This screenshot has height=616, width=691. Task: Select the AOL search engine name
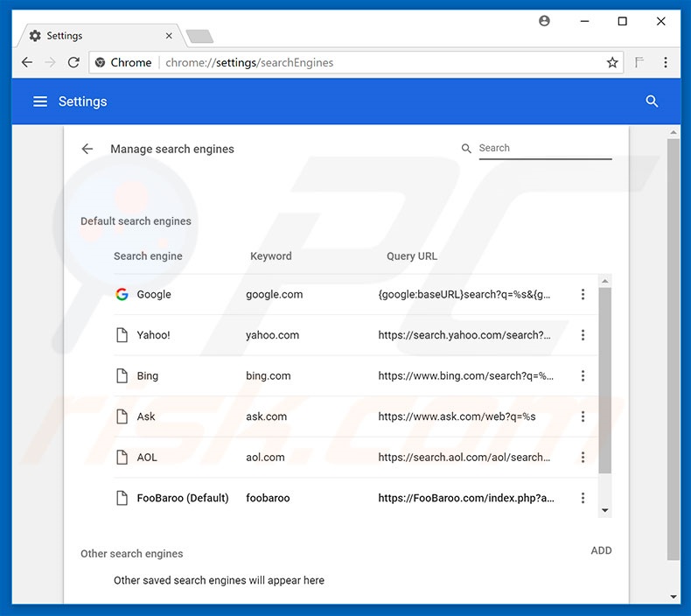click(x=147, y=458)
